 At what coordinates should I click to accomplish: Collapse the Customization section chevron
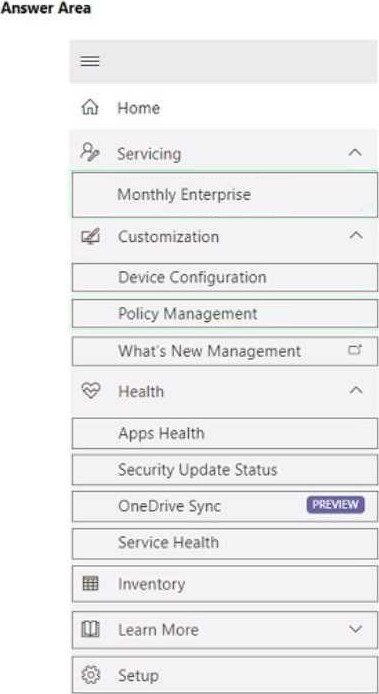click(x=356, y=235)
